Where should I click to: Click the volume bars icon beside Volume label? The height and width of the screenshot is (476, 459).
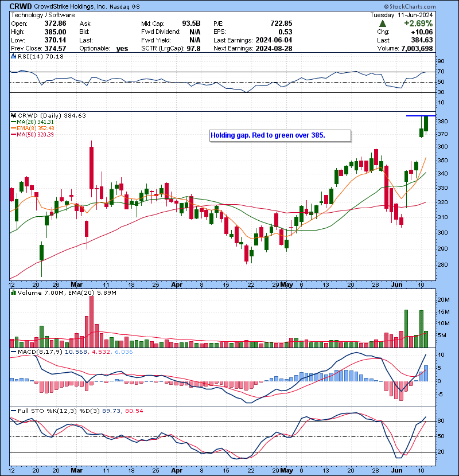13,292
